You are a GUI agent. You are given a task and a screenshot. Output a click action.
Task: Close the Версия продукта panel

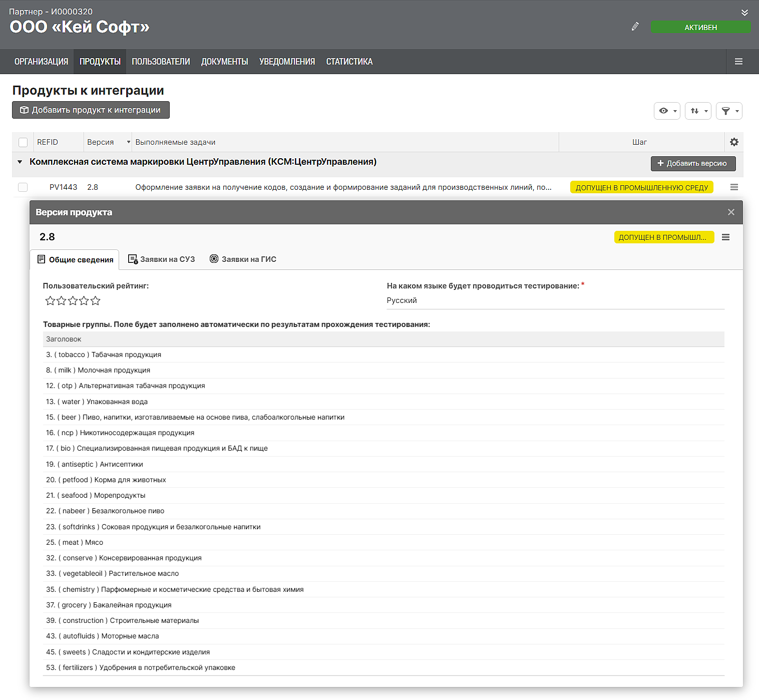tap(731, 212)
